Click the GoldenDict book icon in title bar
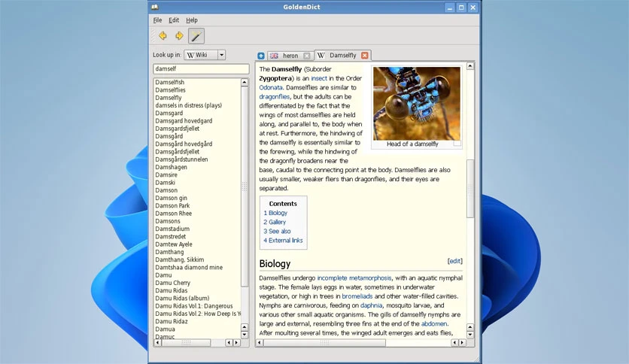Image resolution: width=629 pixels, height=364 pixels. point(154,7)
